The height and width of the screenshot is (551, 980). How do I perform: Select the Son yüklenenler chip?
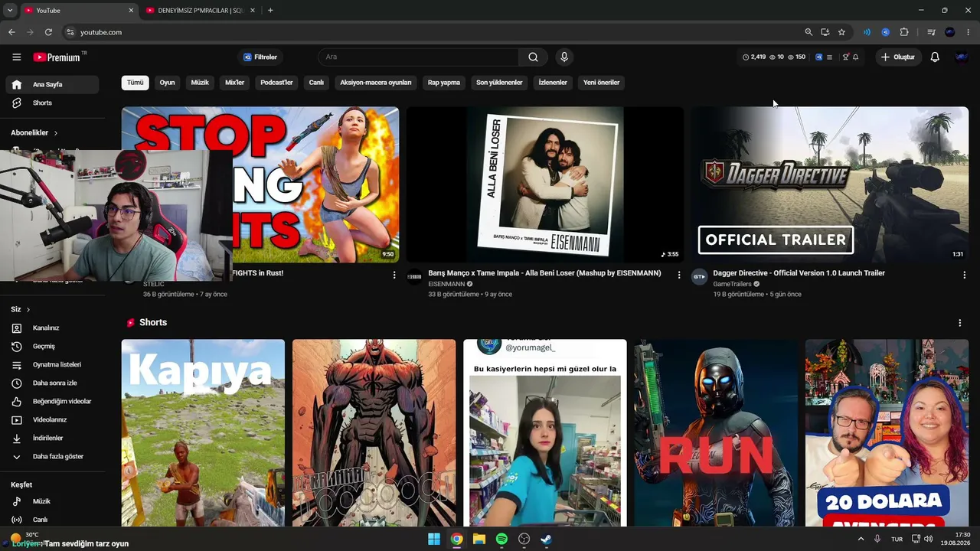pos(499,83)
